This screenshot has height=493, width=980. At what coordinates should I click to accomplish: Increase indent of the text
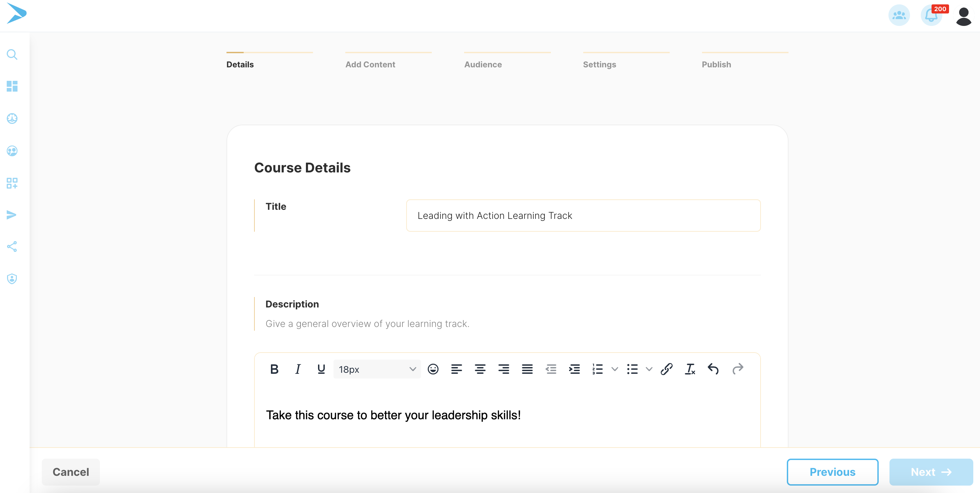[574, 369]
